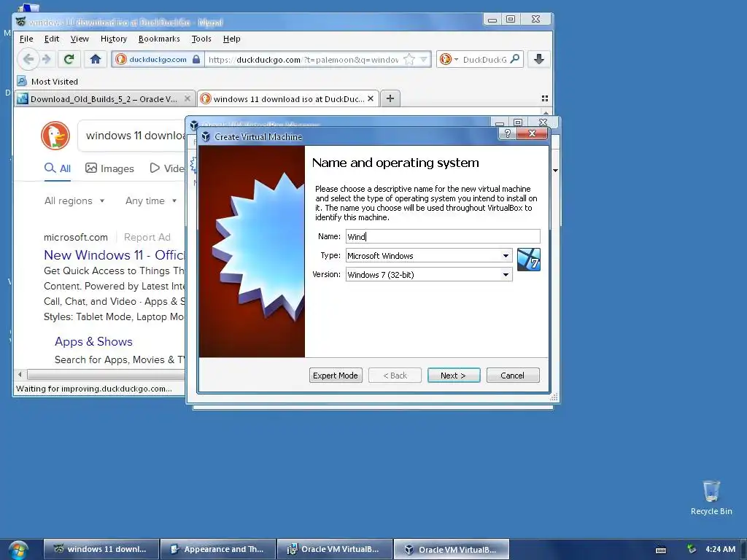
Task: Click the Cancel button in wizard
Action: click(513, 376)
